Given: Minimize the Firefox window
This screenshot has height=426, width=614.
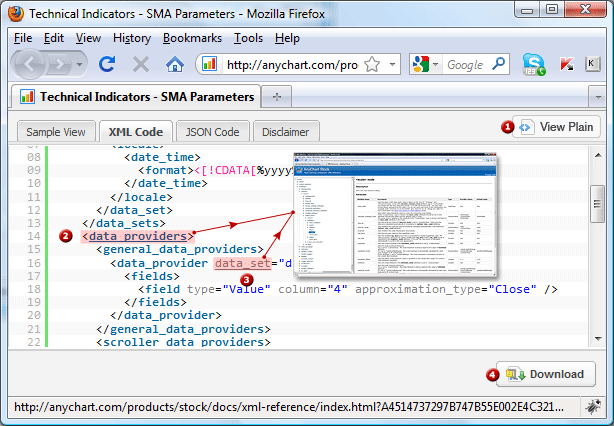Looking at the screenshot, I should coord(527,10).
